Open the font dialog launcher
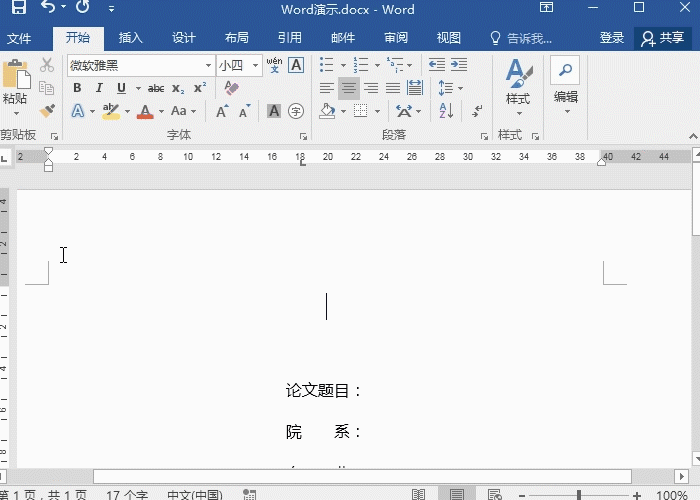This screenshot has height=500, width=700. pyautogui.click(x=304, y=136)
